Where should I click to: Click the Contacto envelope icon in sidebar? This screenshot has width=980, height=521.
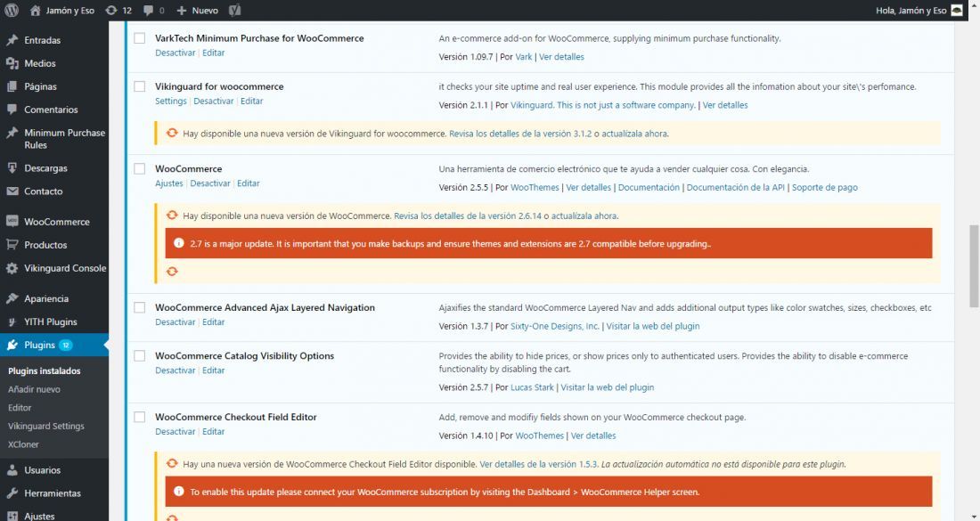[12, 191]
